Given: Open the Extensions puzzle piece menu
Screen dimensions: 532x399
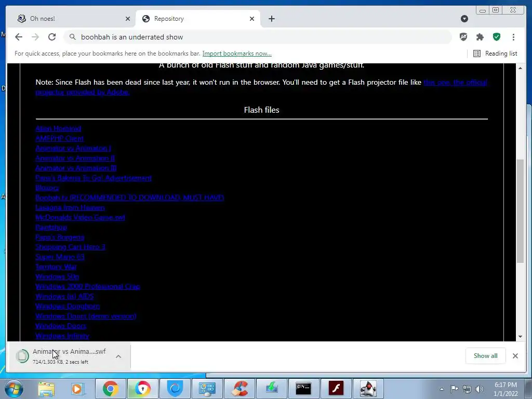Looking at the screenshot, I should [480, 37].
